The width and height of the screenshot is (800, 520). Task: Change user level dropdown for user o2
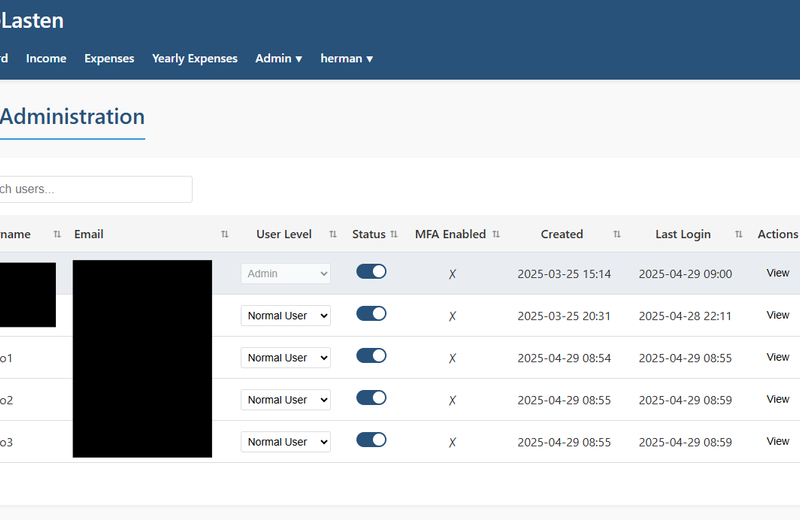(x=286, y=400)
